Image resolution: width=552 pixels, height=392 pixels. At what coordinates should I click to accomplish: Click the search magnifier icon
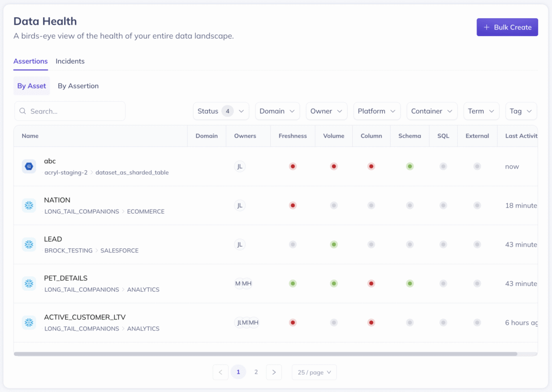pyautogui.click(x=23, y=110)
